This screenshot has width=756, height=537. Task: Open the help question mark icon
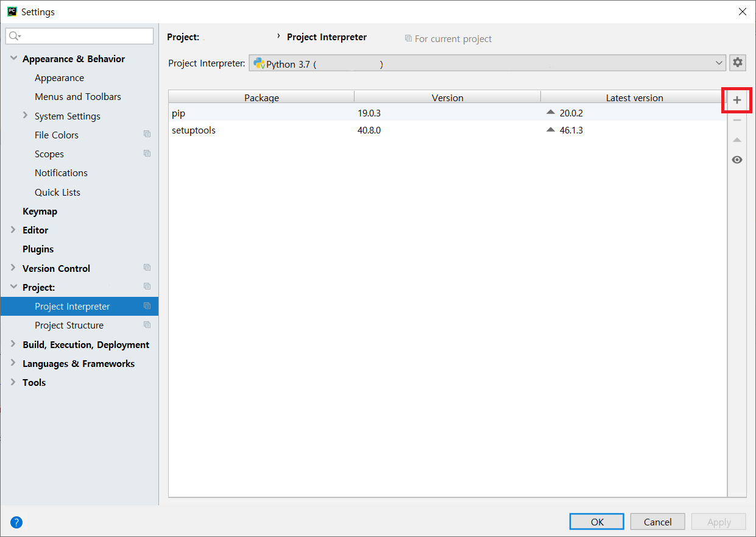pos(16,522)
